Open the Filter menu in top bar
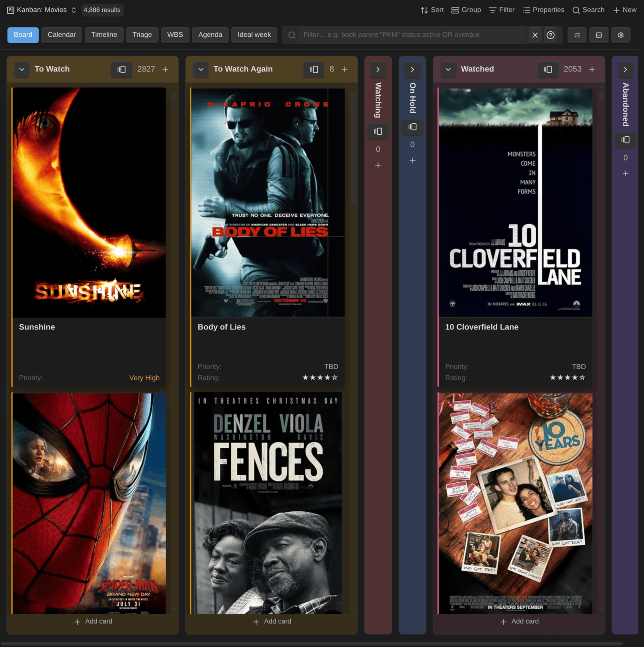644x647 pixels. [x=501, y=10]
